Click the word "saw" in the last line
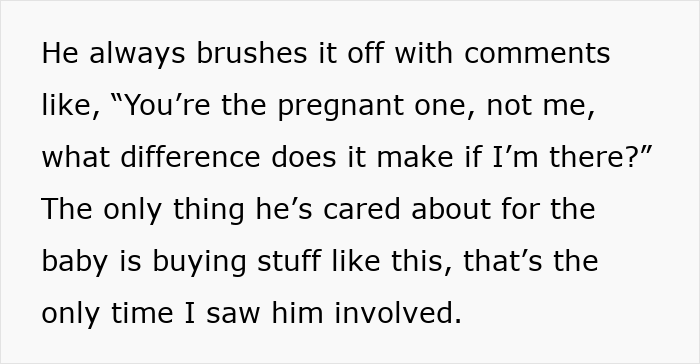 pyautogui.click(x=233, y=314)
